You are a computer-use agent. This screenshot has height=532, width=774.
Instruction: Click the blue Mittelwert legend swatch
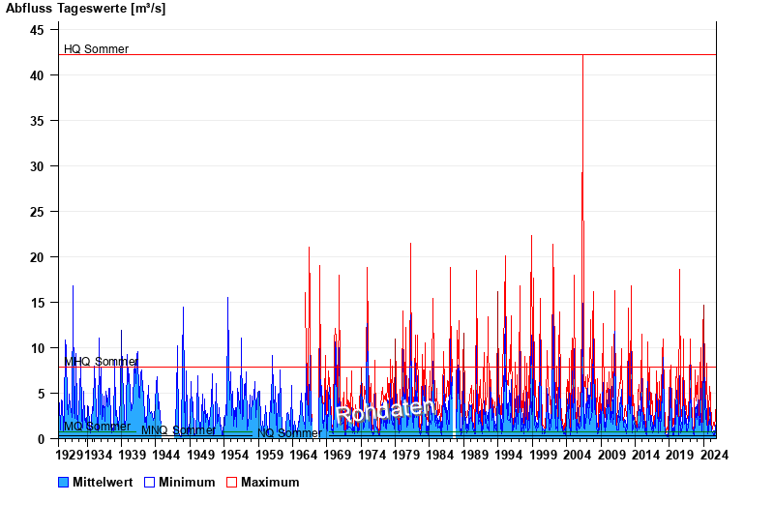(x=64, y=482)
